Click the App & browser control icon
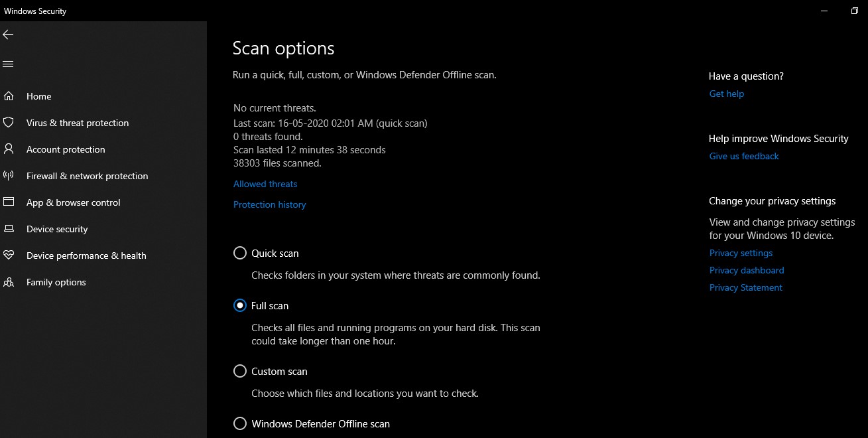 pos(9,202)
